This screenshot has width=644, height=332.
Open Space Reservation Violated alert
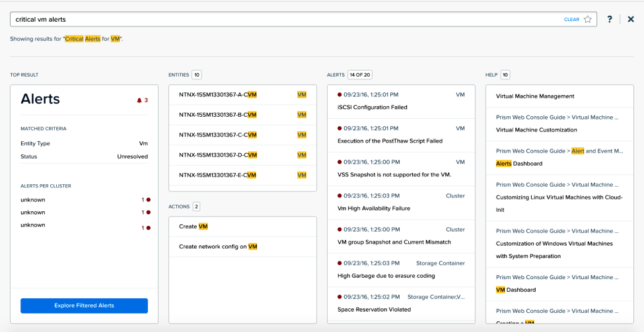[x=402, y=304]
